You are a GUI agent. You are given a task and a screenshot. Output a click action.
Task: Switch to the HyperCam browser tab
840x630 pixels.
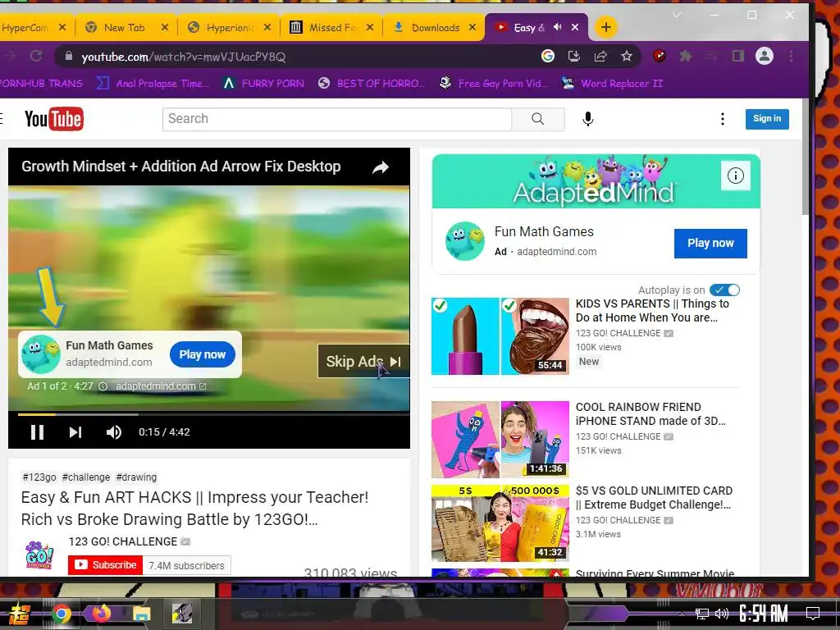point(25,27)
